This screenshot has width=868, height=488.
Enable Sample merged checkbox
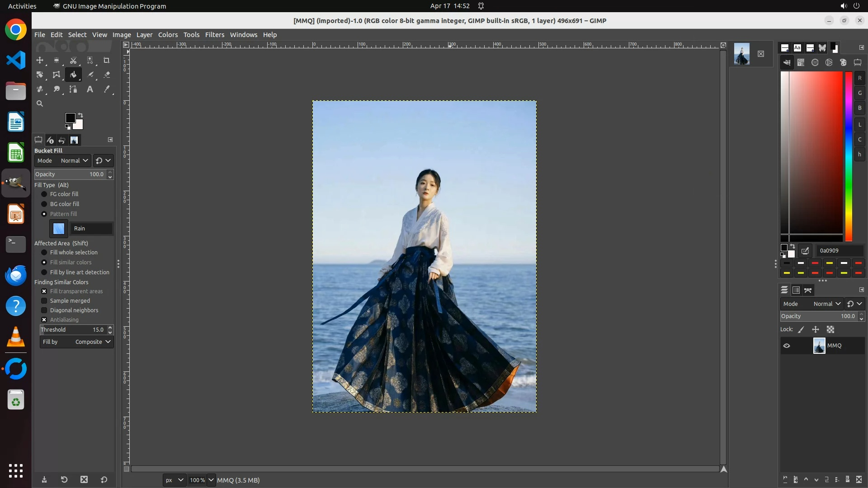coord(44,300)
